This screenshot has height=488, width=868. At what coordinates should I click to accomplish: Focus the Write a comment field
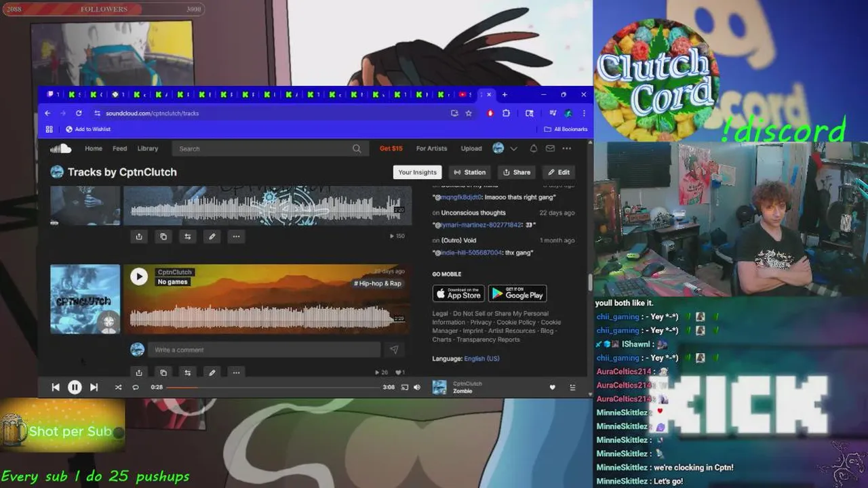tap(264, 350)
